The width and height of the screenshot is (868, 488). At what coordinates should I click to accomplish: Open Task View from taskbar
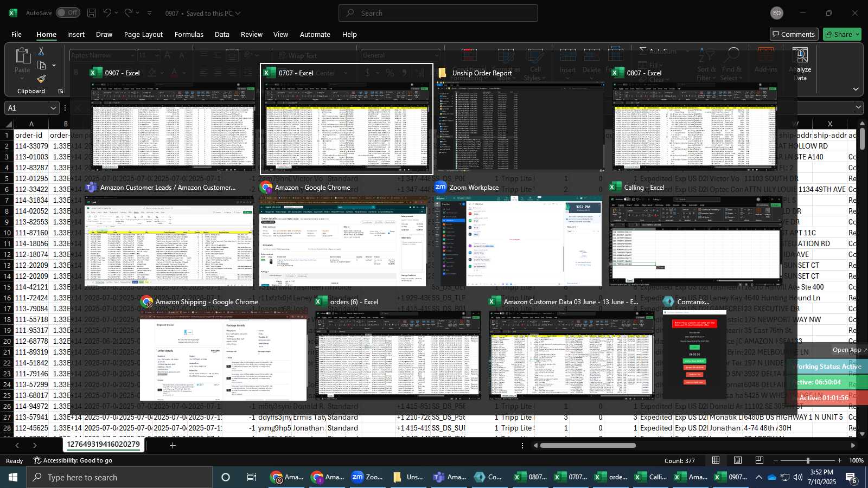[x=252, y=477]
